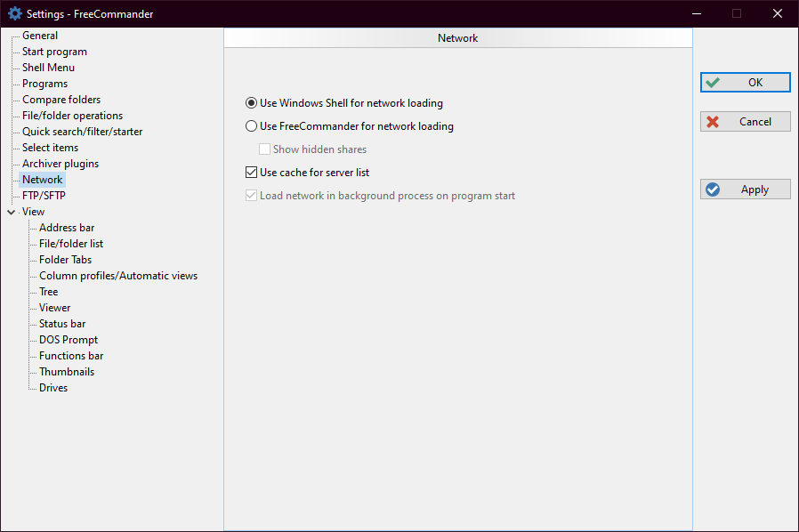Open Quick search/filter/starter settings
The width and height of the screenshot is (799, 532).
point(82,132)
